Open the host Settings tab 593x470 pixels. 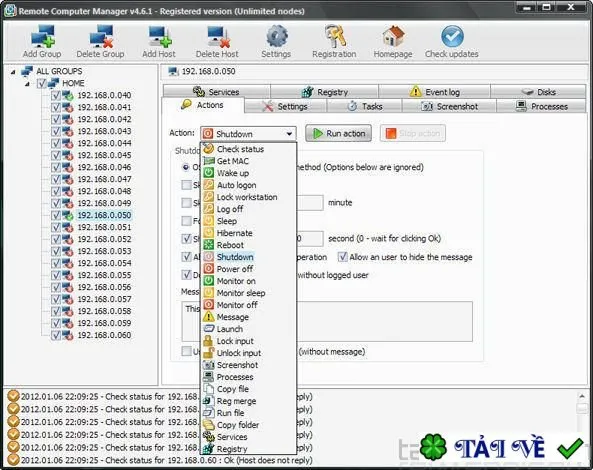point(286,106)
